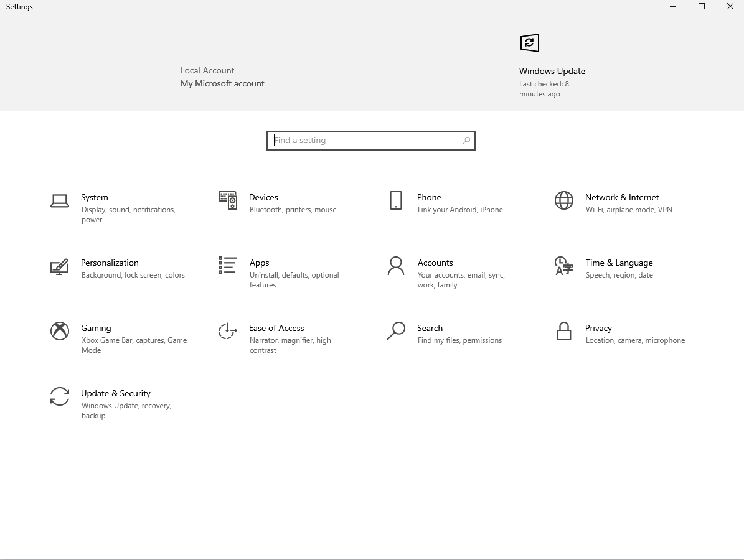Click 'Wi-Fi, airplane mode, VPN' text

tap(628, 210)
